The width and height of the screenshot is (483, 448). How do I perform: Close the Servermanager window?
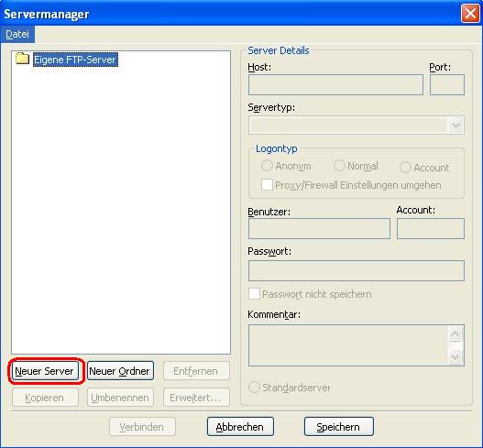[x=470, y=14]
